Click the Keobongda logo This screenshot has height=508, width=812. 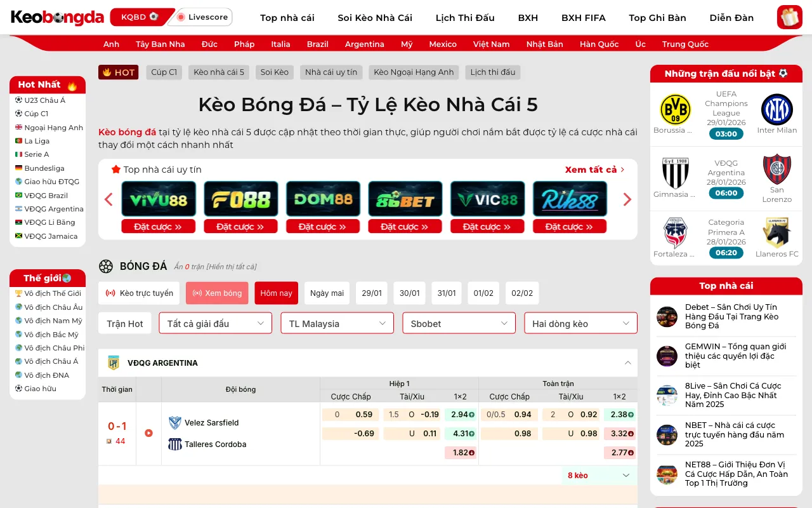pos(57,17)
